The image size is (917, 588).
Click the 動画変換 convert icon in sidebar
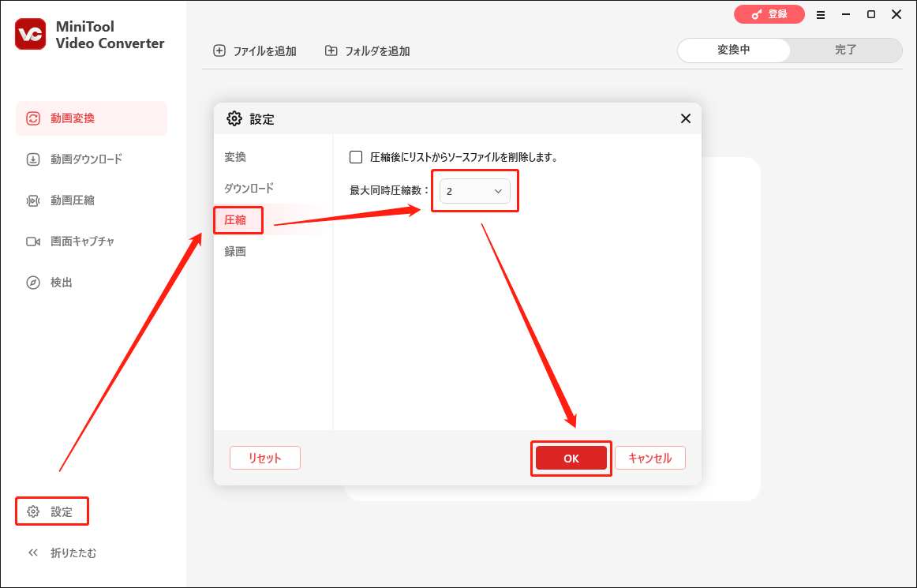click(x=33, y=118)
